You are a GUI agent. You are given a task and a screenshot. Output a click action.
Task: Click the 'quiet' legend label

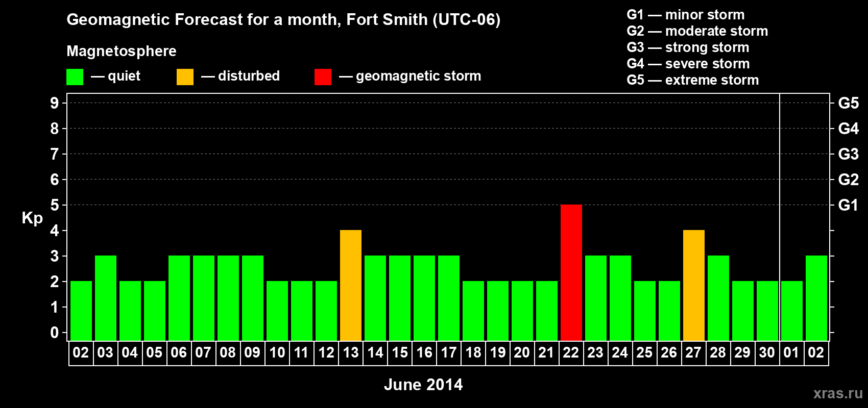coord(124,76)
